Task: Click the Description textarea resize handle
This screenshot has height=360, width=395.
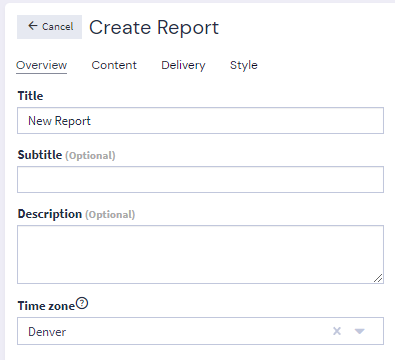Action: 378,278
